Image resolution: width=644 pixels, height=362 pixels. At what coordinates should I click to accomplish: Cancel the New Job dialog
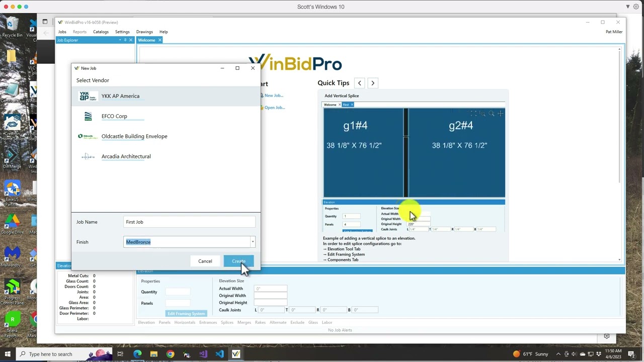205,261
